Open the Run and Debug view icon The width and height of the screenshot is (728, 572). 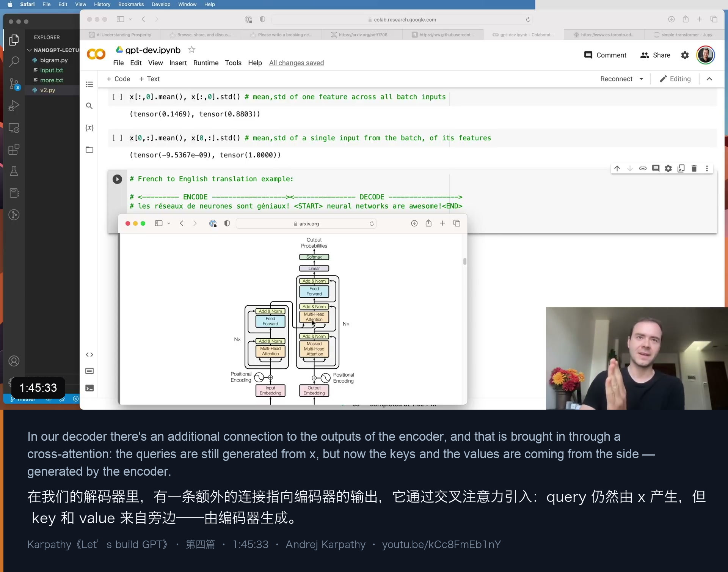click(x=14, y=105)
